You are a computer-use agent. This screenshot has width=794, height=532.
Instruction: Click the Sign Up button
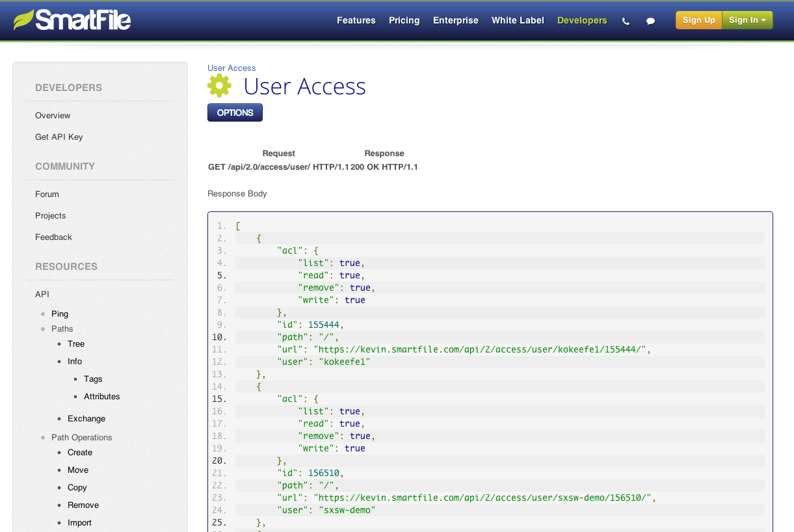pos(698,20)
